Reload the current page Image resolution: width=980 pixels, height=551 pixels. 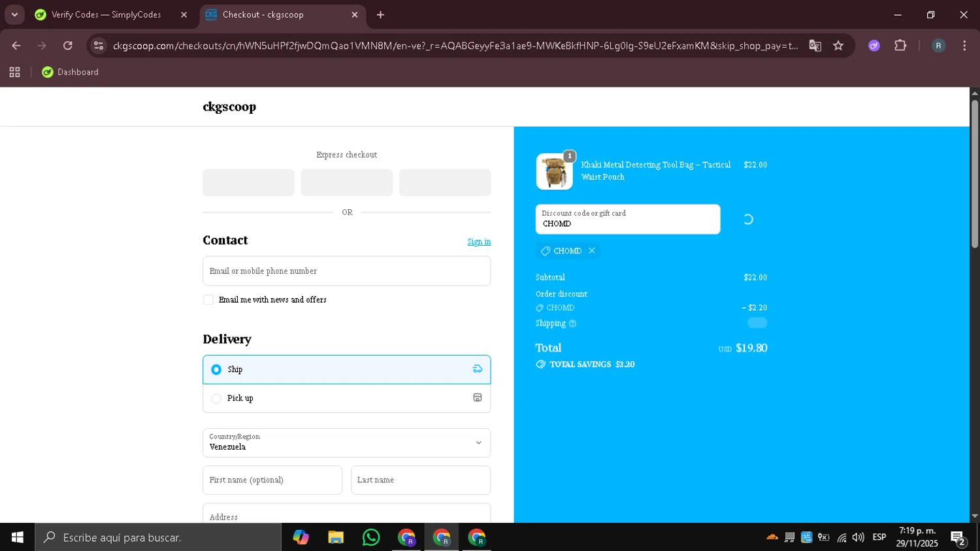pyautogui.click(x=68, y=46)
